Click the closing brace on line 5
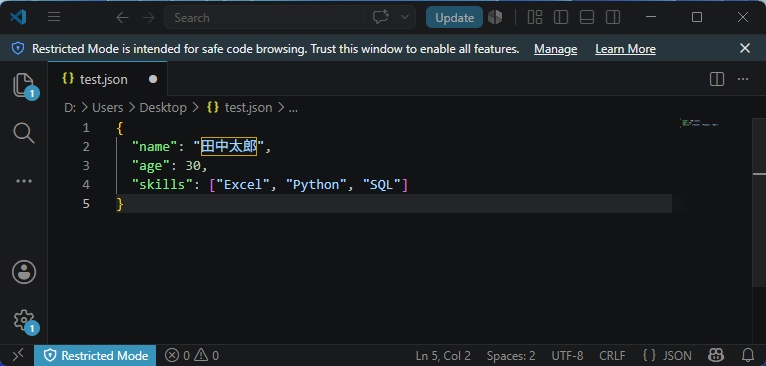This screenshot has height=366, width=766. tap(120, 204)
